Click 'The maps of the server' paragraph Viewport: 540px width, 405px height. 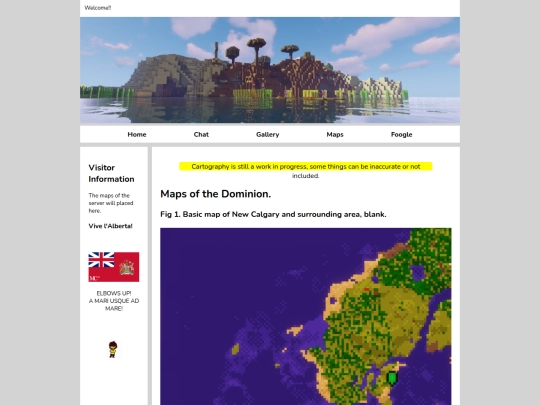(111, 203)
